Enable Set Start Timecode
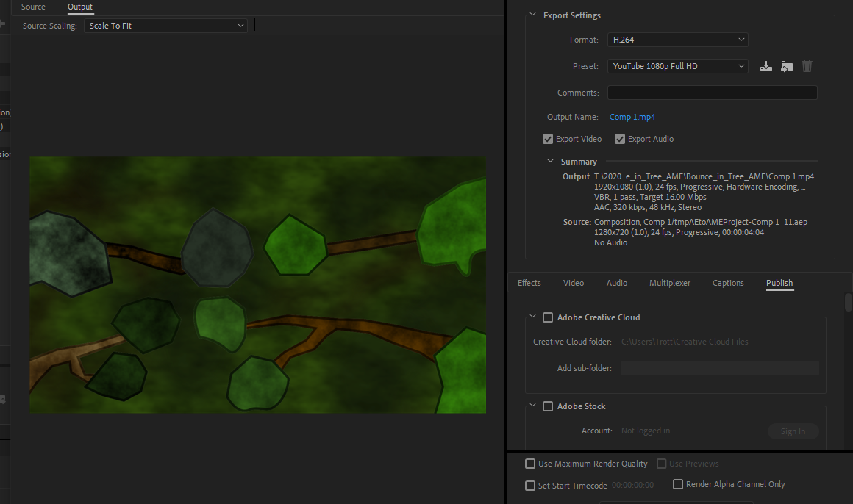The image size is (853, 504). [530, 486]
